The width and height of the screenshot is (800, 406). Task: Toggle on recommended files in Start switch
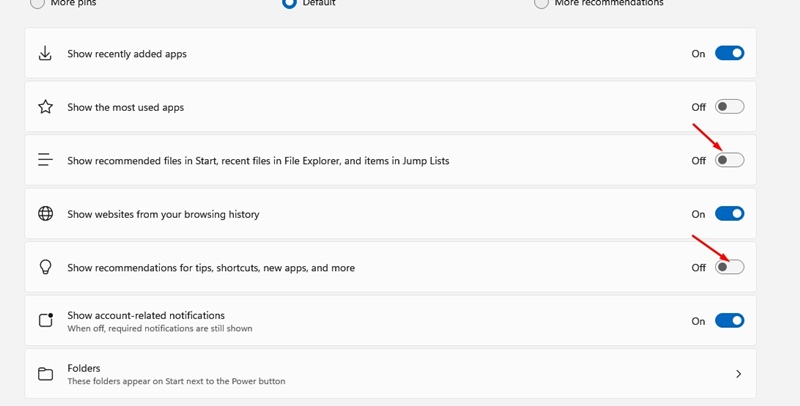click(x=729, y=160)
